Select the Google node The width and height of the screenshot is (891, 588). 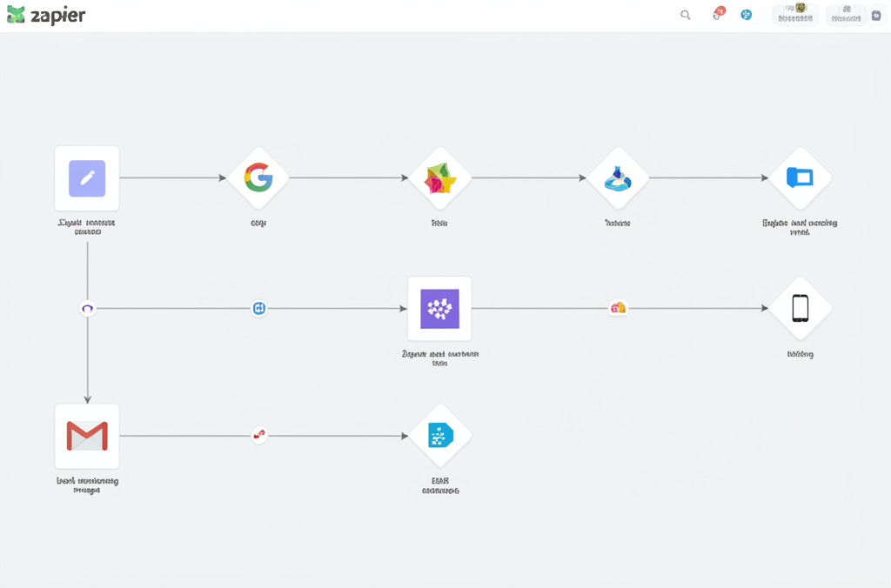point(258,177)
